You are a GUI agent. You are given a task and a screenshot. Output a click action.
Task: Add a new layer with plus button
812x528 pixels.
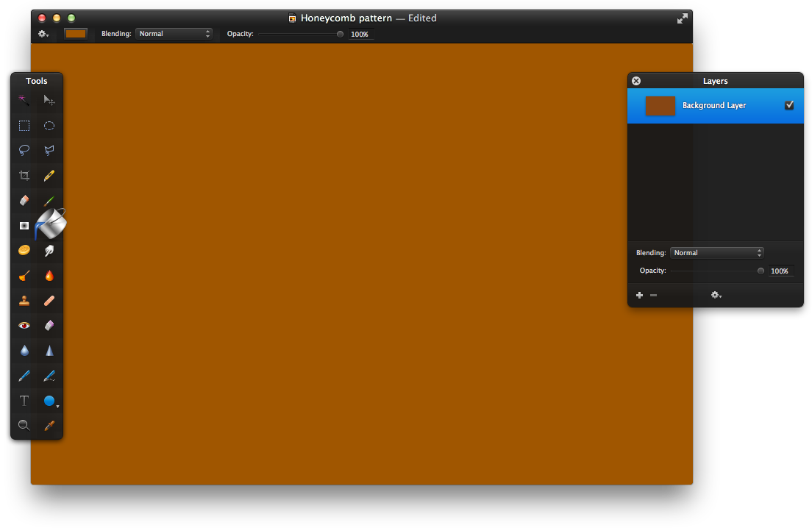click(639, 295)
